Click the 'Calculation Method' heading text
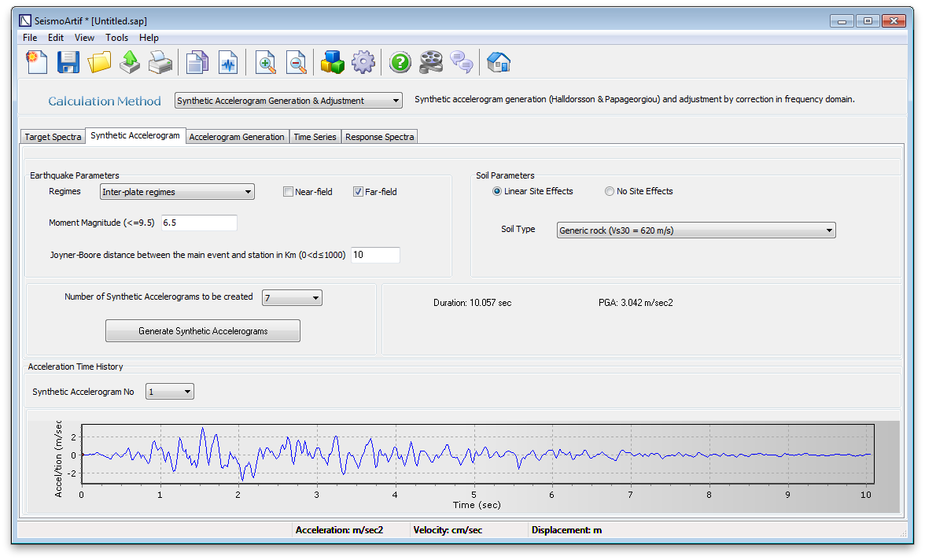 coord(105,101)
